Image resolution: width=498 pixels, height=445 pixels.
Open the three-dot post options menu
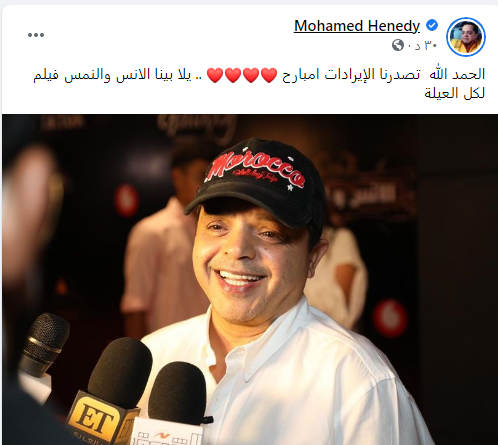coord(36,35)
